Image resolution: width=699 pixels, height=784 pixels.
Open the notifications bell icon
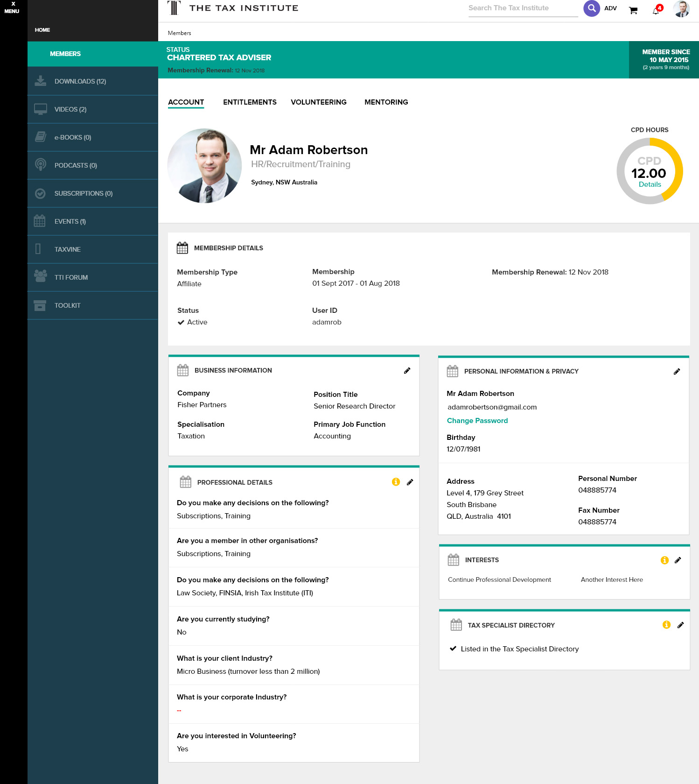point(656,11)
